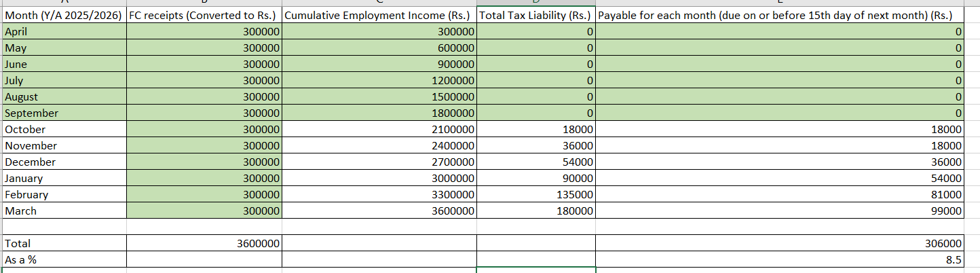Select cumulative income cell 1800000
The image size is (980, 273).
click(379, 113)
